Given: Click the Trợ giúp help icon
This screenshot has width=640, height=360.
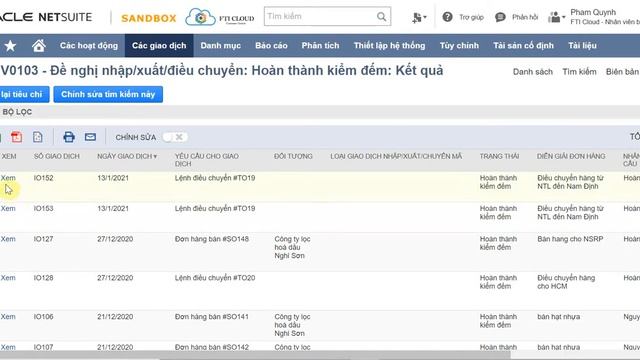Looking at the screenshot, I should click(447, 17).
